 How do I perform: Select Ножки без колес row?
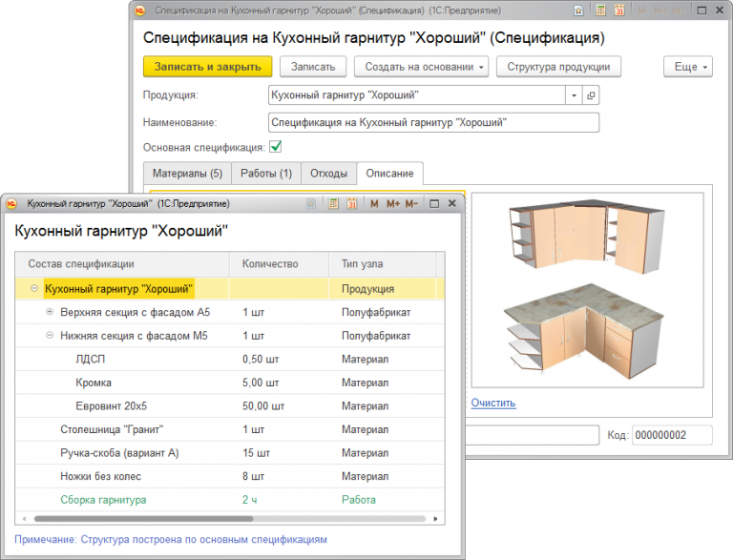pos(229,476)
